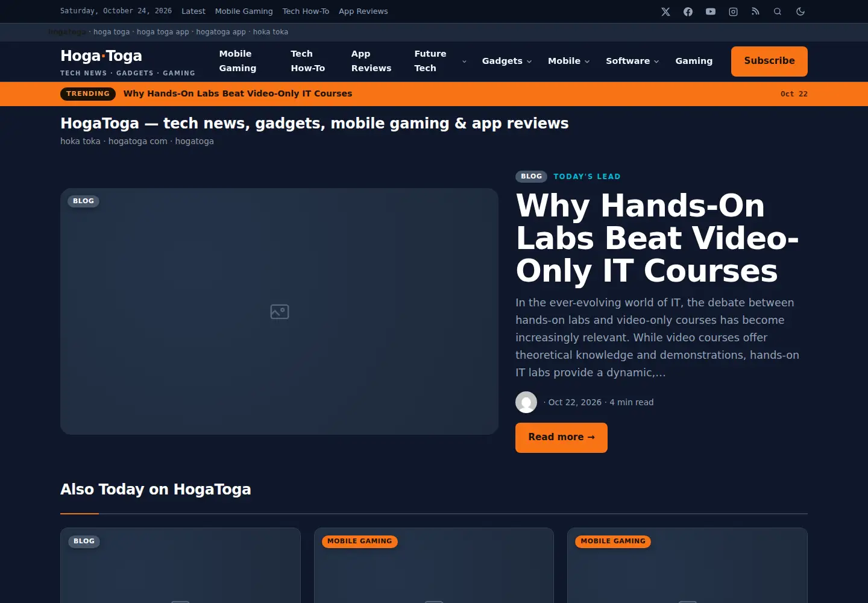Click MOBILE GAMING badge on middle card
868x603 pixels.
click(x=359, y=541)
